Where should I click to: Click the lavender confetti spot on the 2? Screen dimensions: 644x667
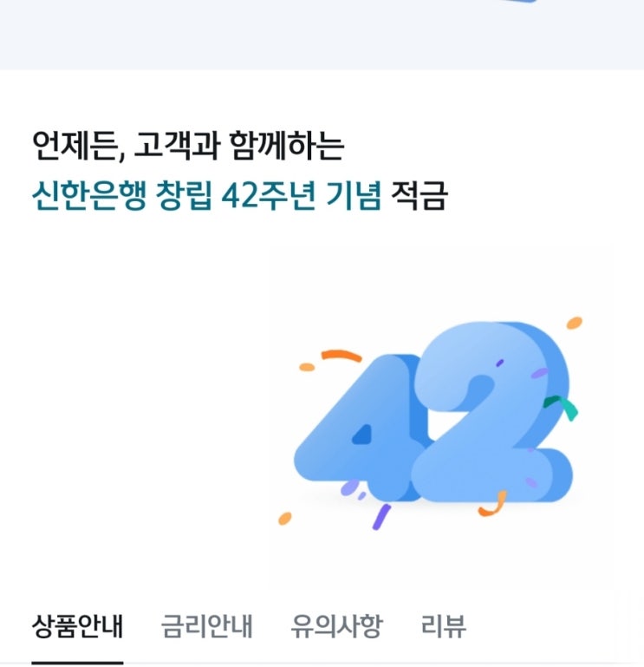tap(539, 373)
